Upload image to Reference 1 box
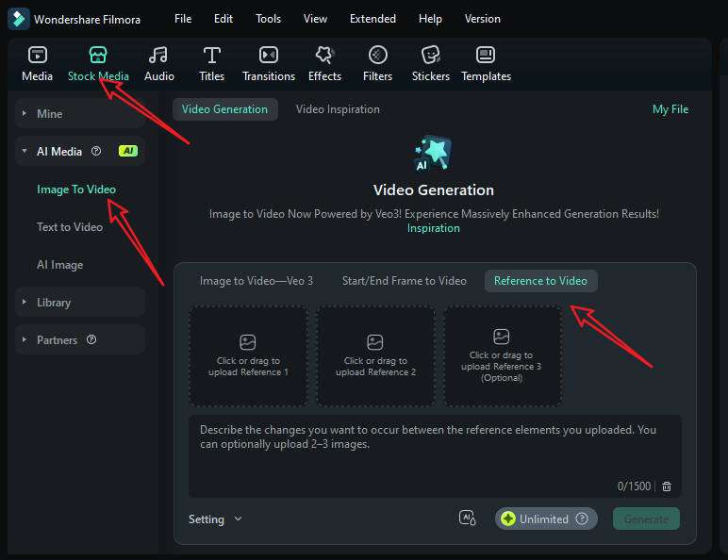The width and height of the screenshot is (728, 560). 248,355
